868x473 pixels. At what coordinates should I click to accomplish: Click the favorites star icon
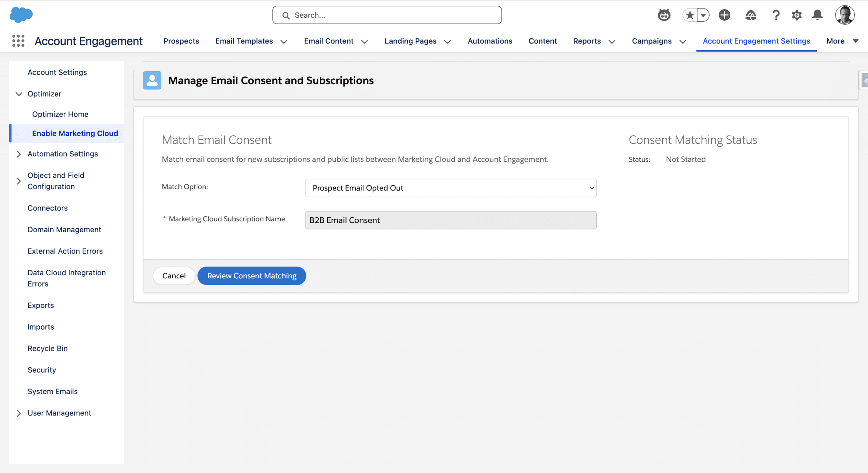(x=689, y=15)
